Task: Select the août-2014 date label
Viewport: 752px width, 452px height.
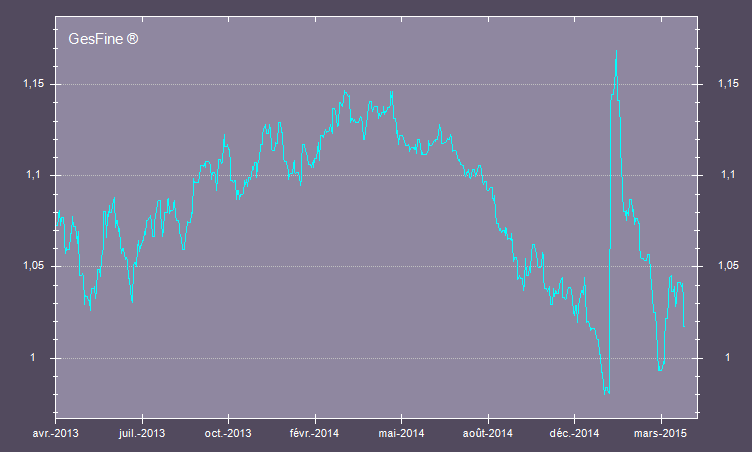Action: tap(488, 433)
